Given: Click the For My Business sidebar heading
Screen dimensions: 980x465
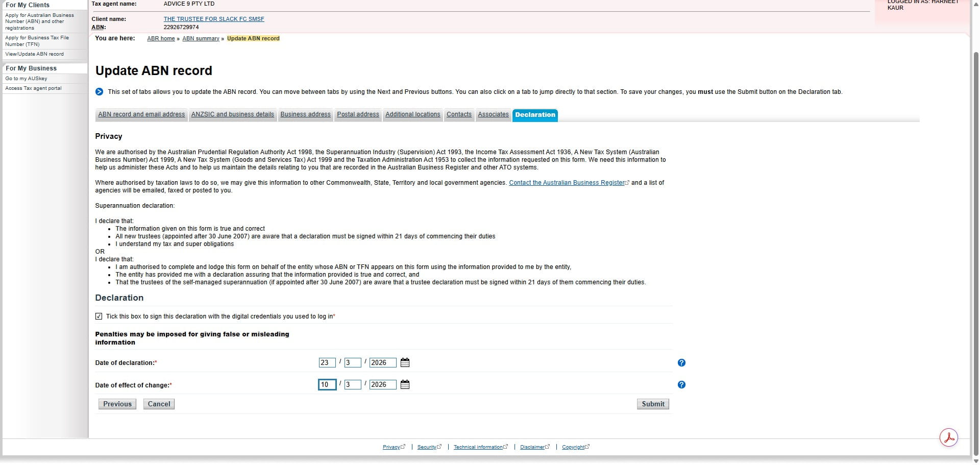Looking at the screenshot, I should 31,68.
